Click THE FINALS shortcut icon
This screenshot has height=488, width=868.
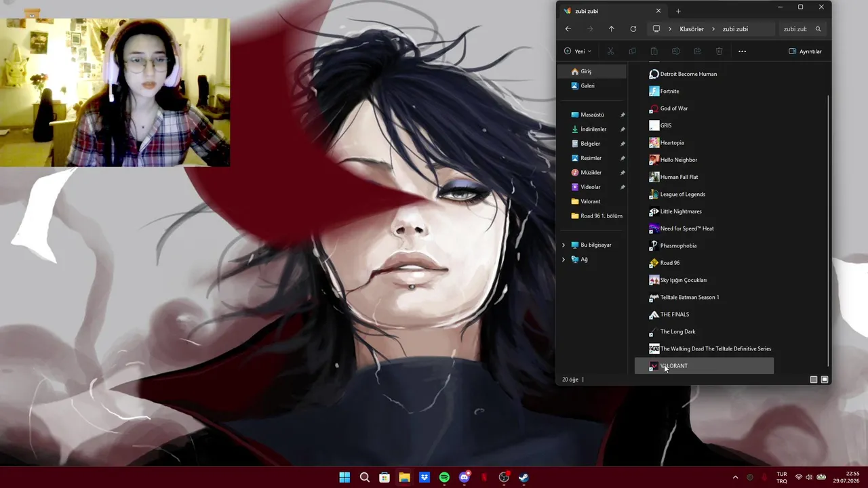point(654,314)
